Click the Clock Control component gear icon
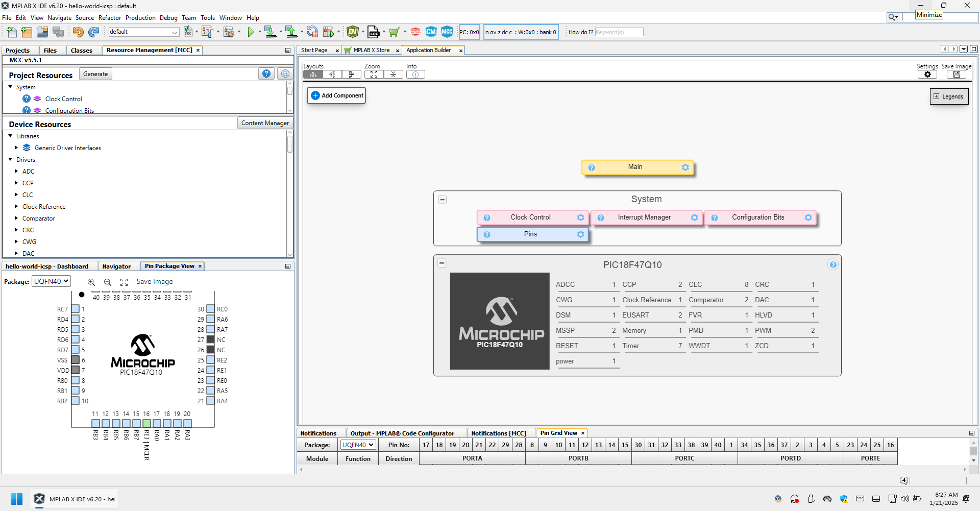Screen dimensions: 980x511 coord(580,217)
